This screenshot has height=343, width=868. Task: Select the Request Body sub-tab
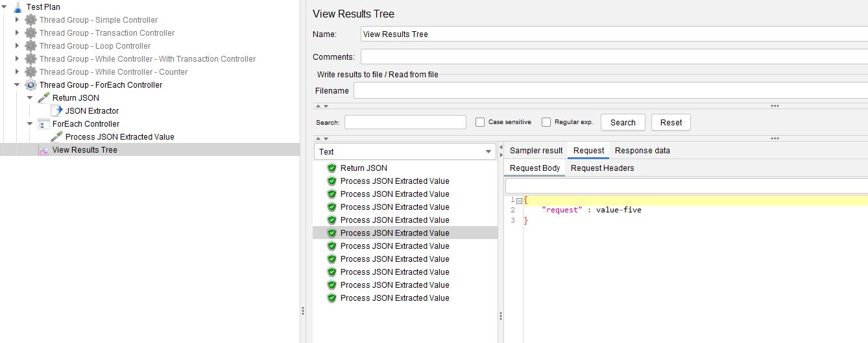coord(535,168)
